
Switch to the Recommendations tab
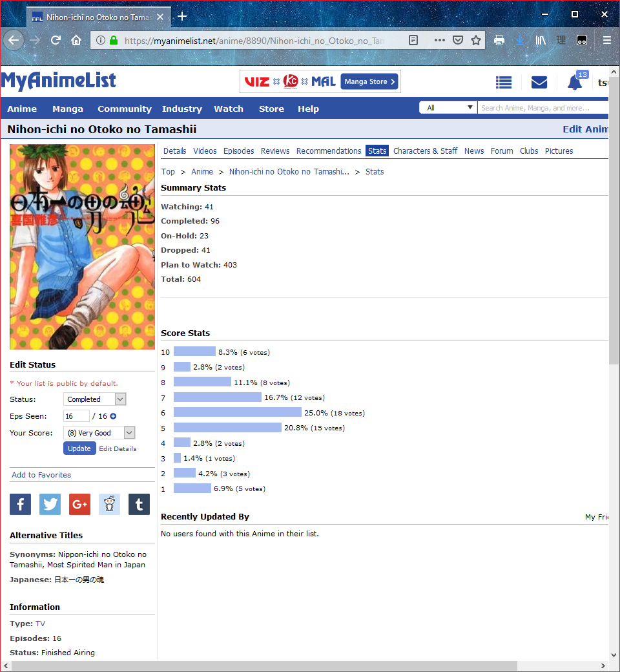point(329,151)
